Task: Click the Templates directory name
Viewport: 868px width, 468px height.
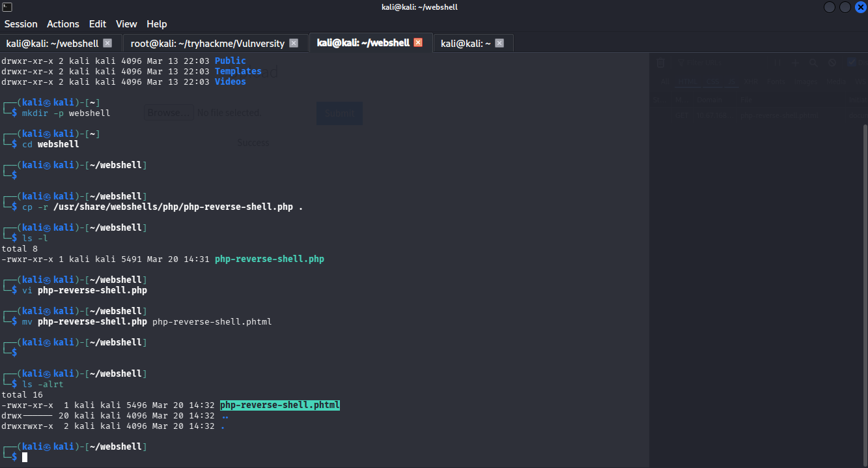Action: [238, 71]
